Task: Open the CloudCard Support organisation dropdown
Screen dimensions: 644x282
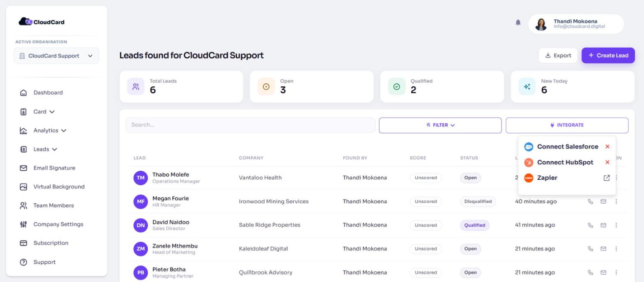Action: tap(56, 56)
